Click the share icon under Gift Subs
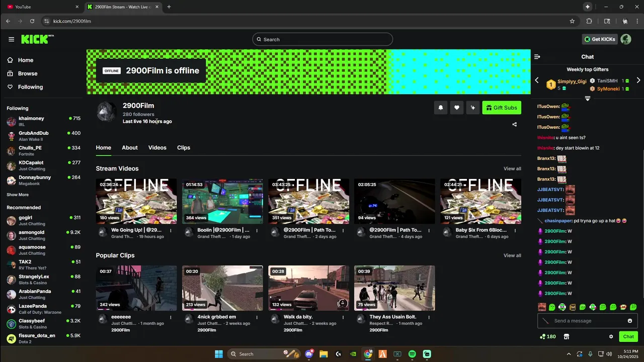This screenshot has width=644, height=362. (x=514, y=124)
